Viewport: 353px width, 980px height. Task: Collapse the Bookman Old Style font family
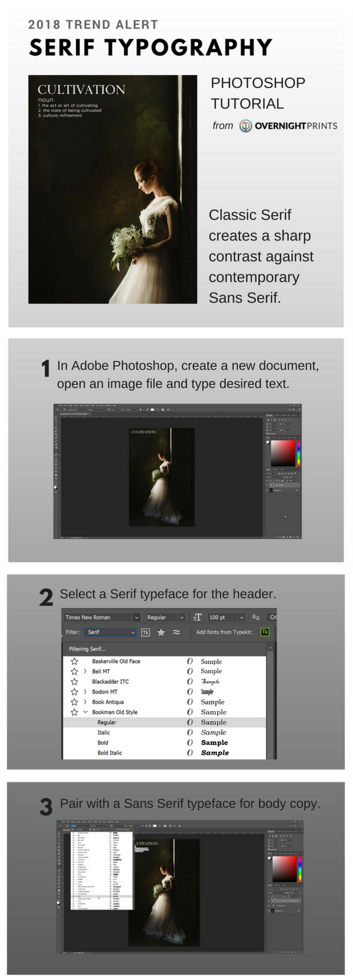(x=85, y=712)
